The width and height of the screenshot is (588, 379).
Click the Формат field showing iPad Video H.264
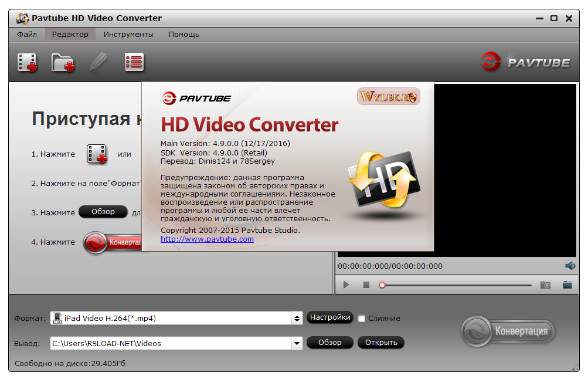coord(171,318)
